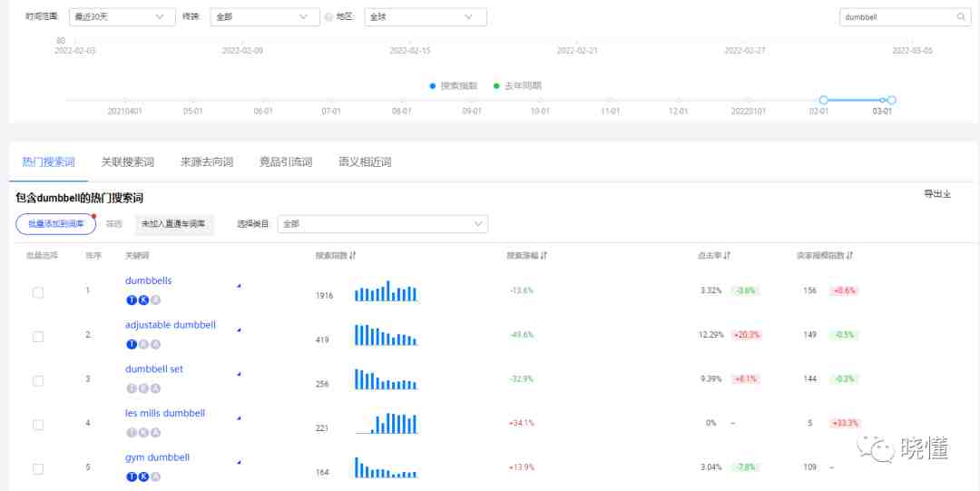This screenshot has height=491, width=980.
Task: Switch to the 关联搜索词 tab
Action: [x=128, y=162]
